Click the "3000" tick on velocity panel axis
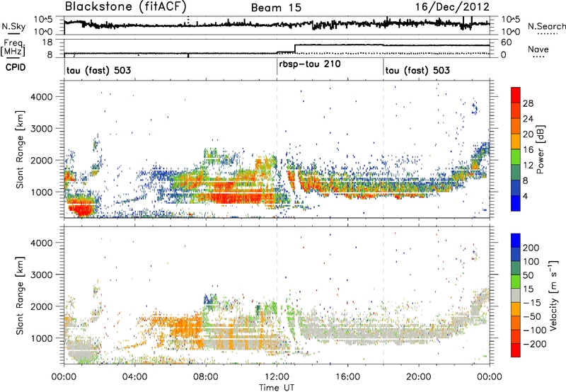566x392 pixels. pyautogui.click(x=42, y=275)
